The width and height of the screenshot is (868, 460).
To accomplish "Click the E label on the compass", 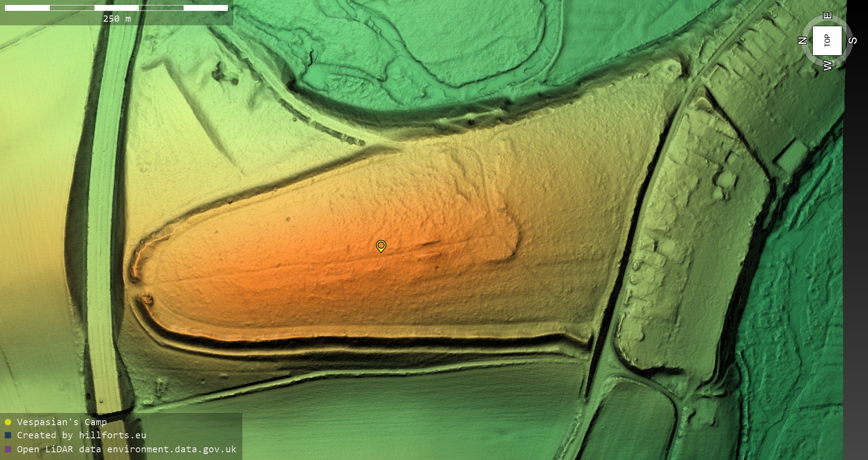I will [827, 15].
